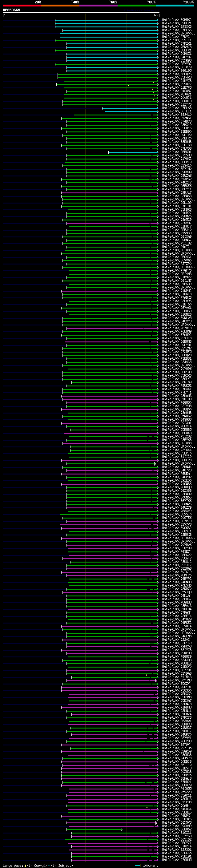The width and height of the screenshot is (197, 868).
Task: Select hit label UniRef100_Q8LFX1
Action: [x=176, y=50]
